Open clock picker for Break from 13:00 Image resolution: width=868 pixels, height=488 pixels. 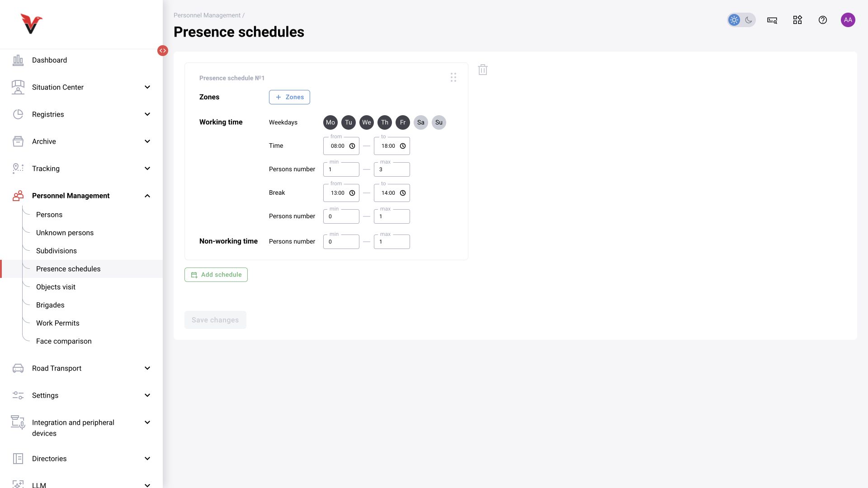(352, 193)
